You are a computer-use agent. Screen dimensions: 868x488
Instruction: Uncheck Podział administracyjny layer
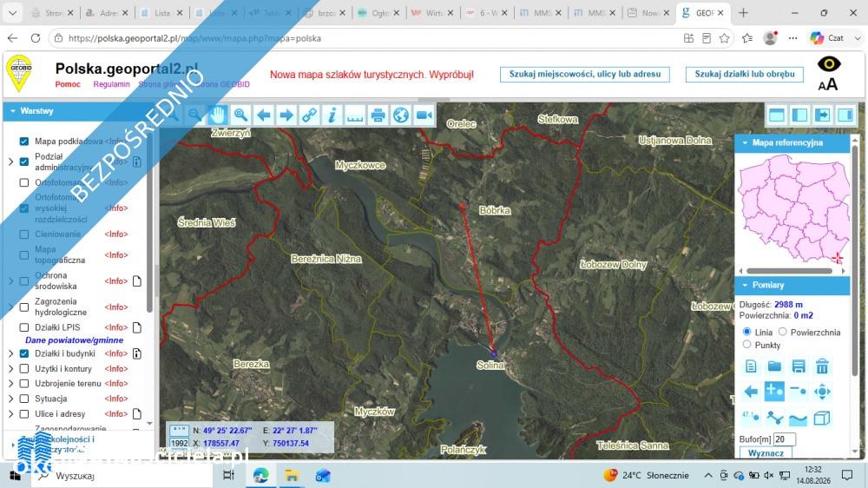[23, 162]
